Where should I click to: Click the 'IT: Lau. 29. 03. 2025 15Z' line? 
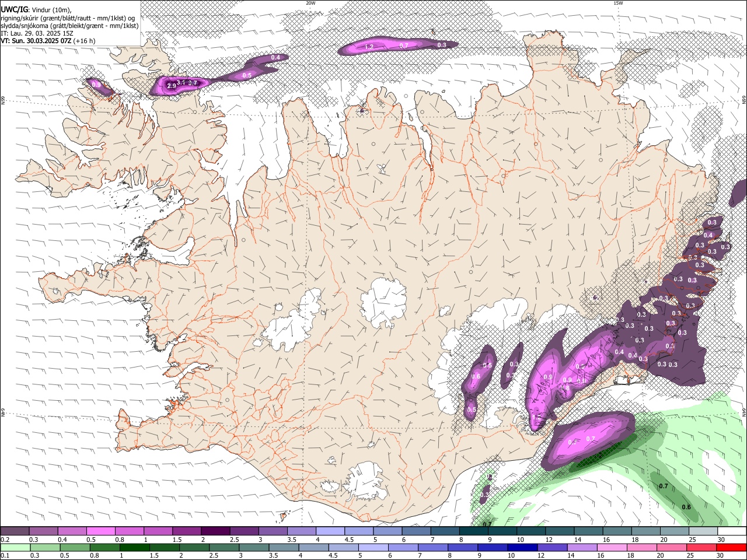37,33
